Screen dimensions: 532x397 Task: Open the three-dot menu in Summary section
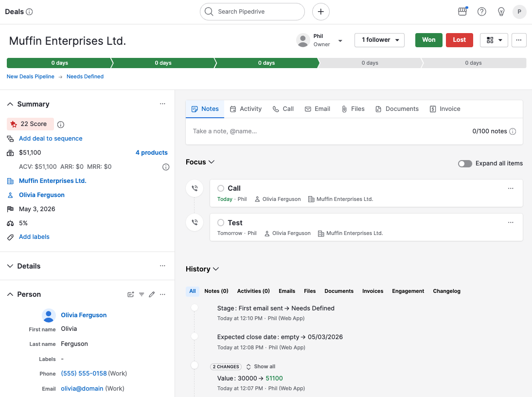coord(162,104)
